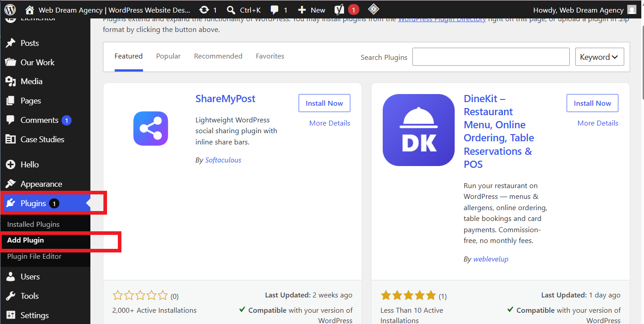The height and width of the screenshot is (324, 644).
Task: Click the DineKit DK plugin icon
Action: click(419, 130)
